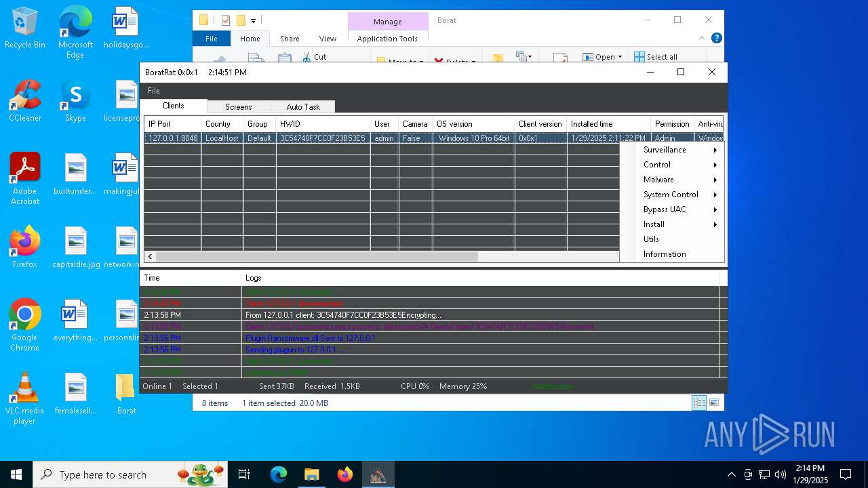The height and width of the screenshot is (488, 868).
Task: Open the Open dropdown in explorer ribbon
Action: click(x=604, y=57)
